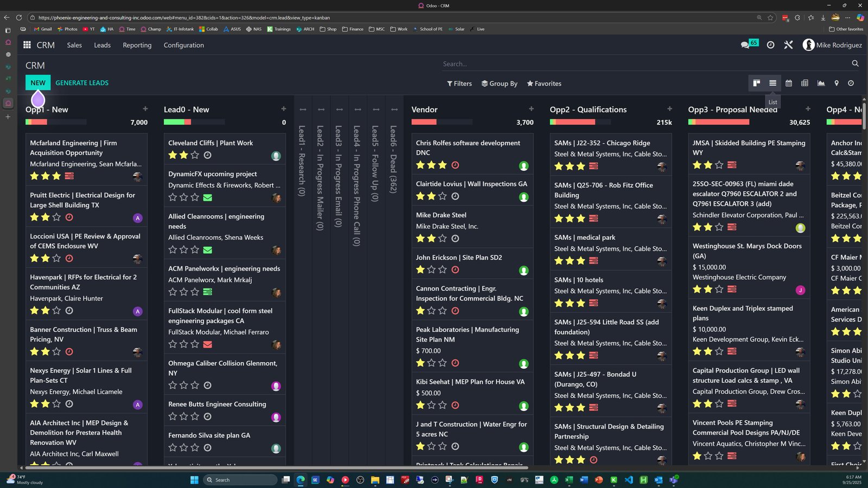868x488 pixels.
Task: Show the Map view
Action: [x=837, y=83]
